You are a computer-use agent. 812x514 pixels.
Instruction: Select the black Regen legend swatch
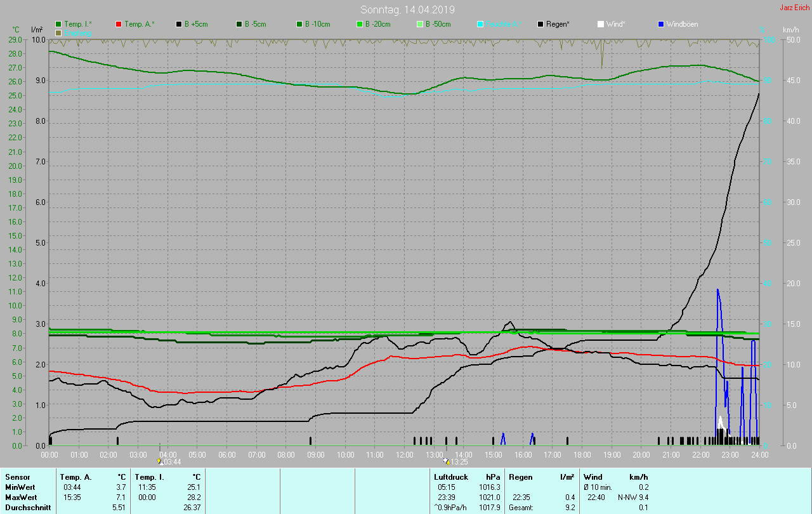click(x=540, y=24)
